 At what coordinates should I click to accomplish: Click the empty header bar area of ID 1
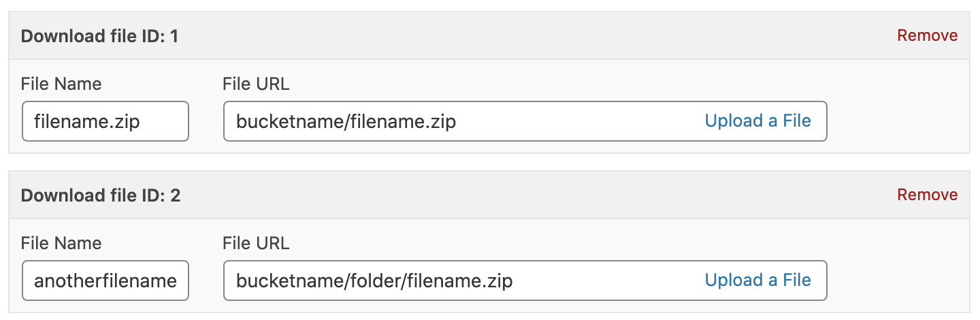click(531, 36)
